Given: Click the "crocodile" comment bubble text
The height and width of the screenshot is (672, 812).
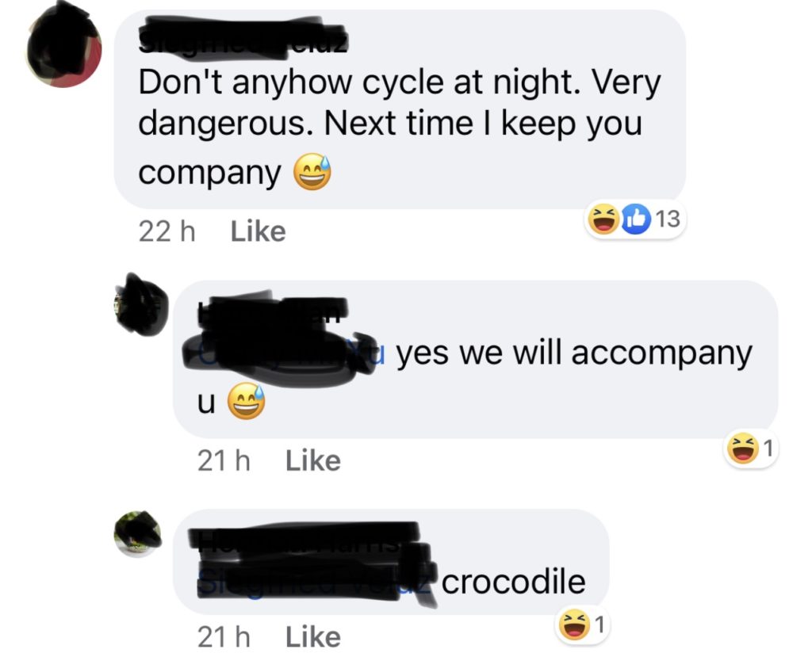Looking at the screenshot, I should [x=513, y=582].
